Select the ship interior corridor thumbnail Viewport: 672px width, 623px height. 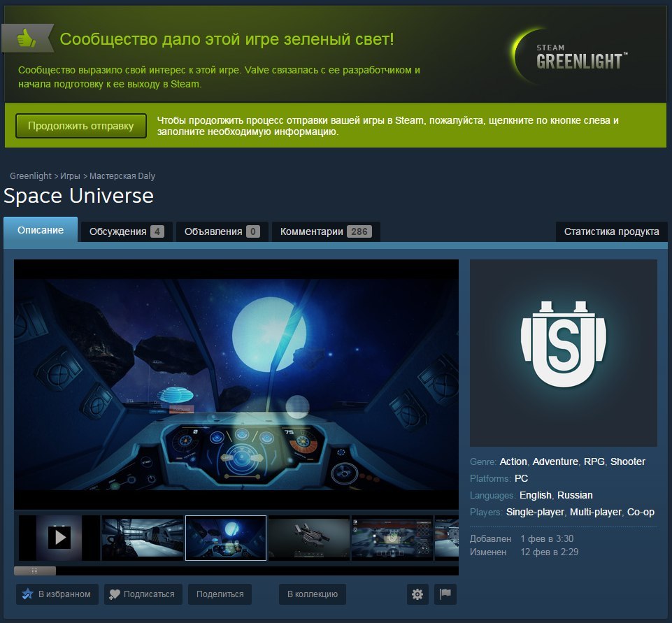pos(143,538)
